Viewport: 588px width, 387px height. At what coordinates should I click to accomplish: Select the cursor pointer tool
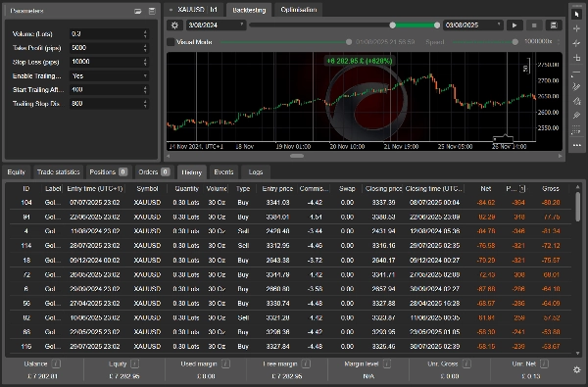pyautogui.click(x=577, y=14)
